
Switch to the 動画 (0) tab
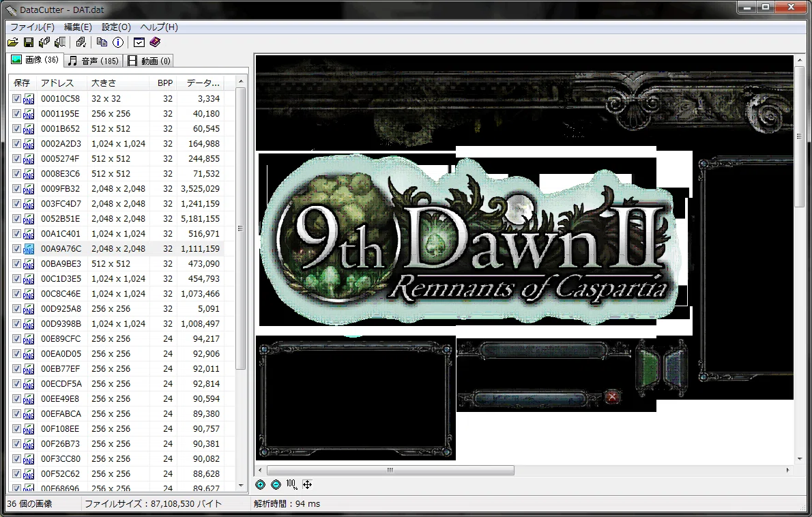point(149,61)
